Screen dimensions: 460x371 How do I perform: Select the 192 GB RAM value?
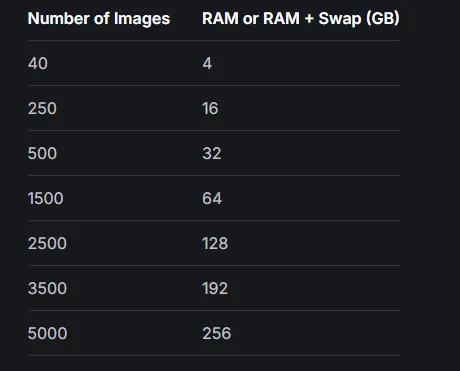point(215,288)
